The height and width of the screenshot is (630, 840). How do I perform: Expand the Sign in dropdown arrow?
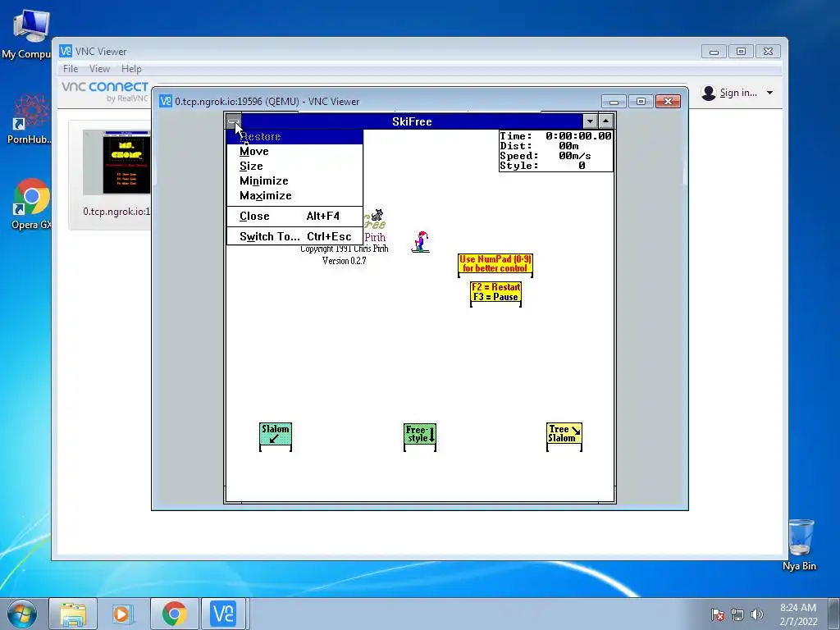click(769, 93)
